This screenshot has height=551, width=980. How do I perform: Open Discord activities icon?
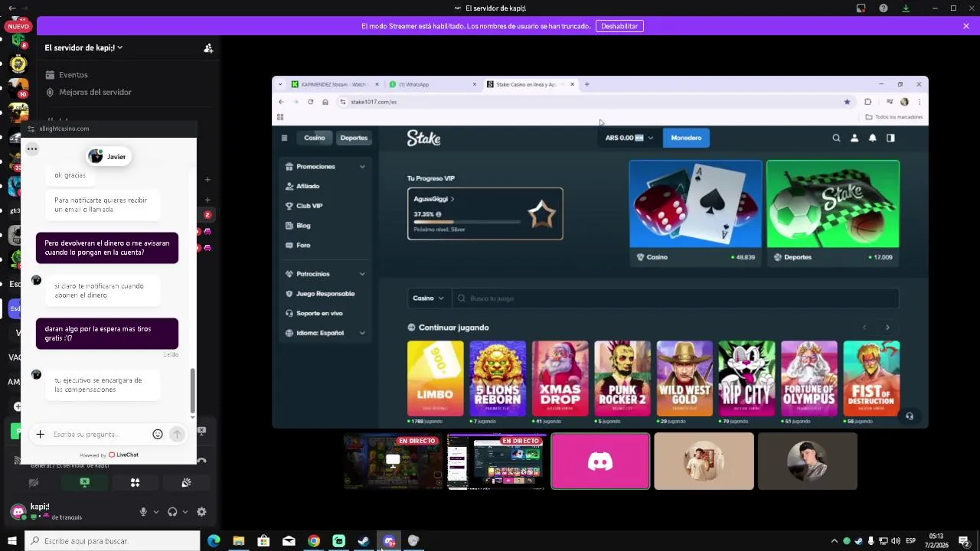(135, 482)
